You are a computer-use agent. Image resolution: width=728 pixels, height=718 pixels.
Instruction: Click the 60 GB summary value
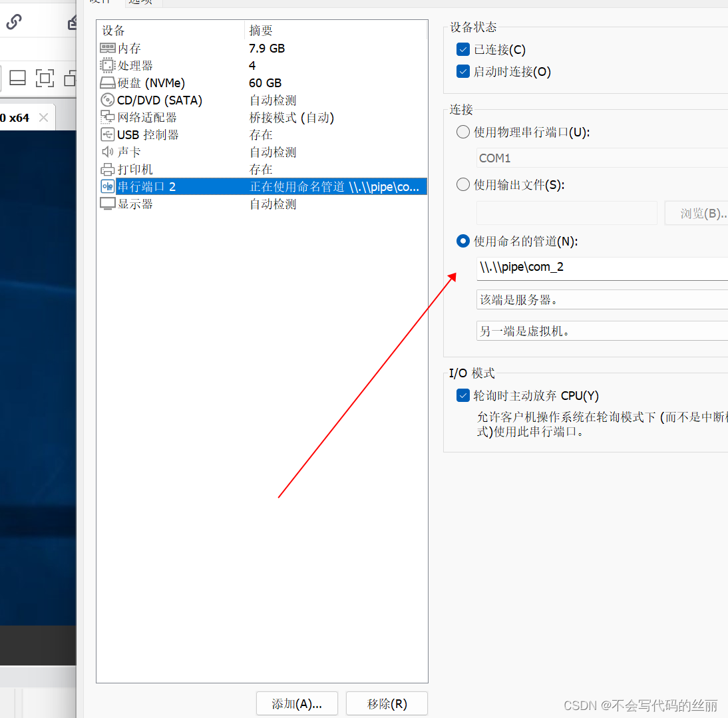(x=265, y=83)
